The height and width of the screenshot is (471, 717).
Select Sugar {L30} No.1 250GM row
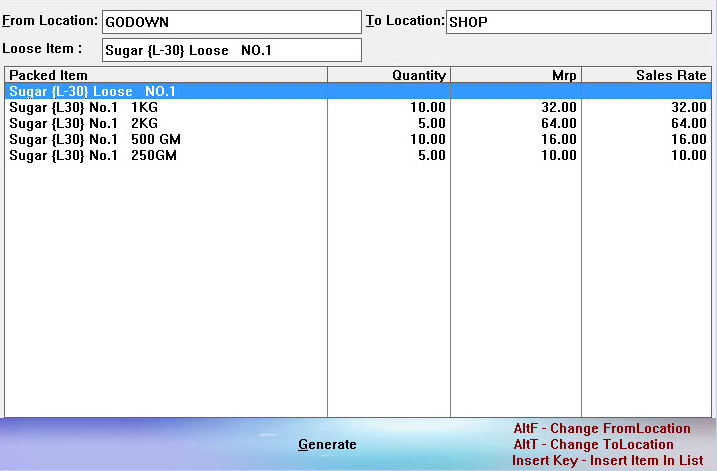[x=358, y=155]
